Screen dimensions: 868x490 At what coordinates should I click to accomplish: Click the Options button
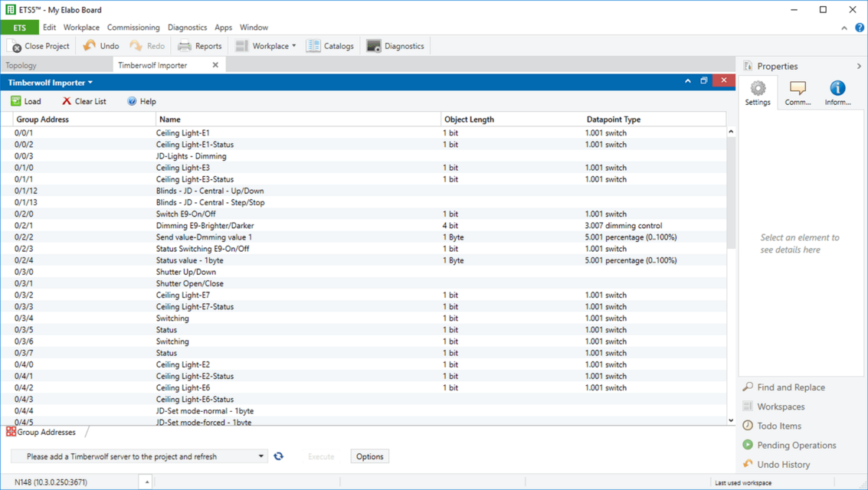pyautogui.click(x=369, y=456)
